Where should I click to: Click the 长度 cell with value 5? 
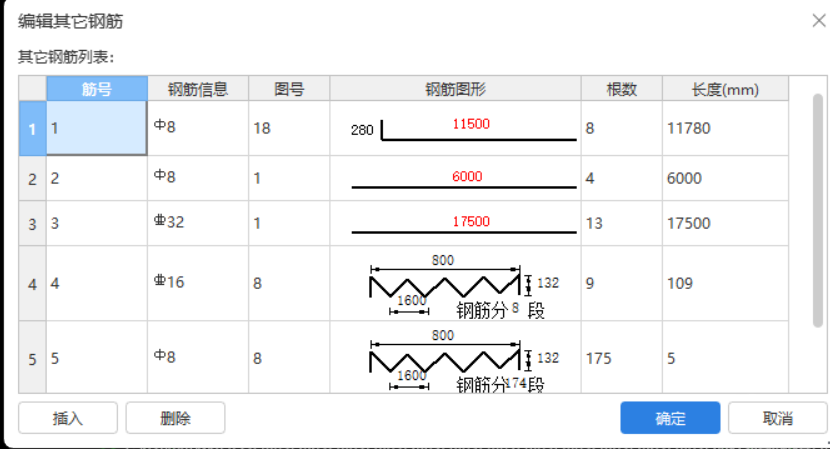click(725, 358)
